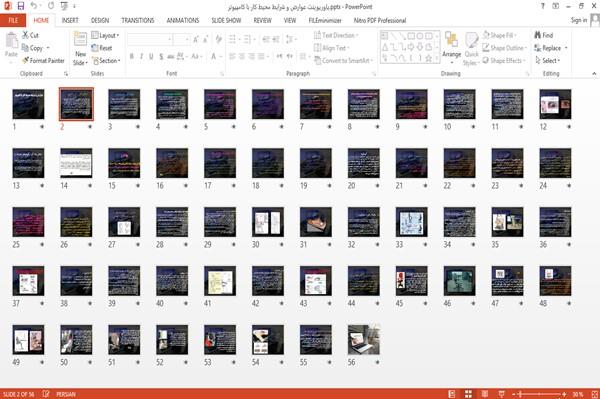The image size is (600, 399).
Task: Click the 30% zoom level value
Action: click(578, 394)
